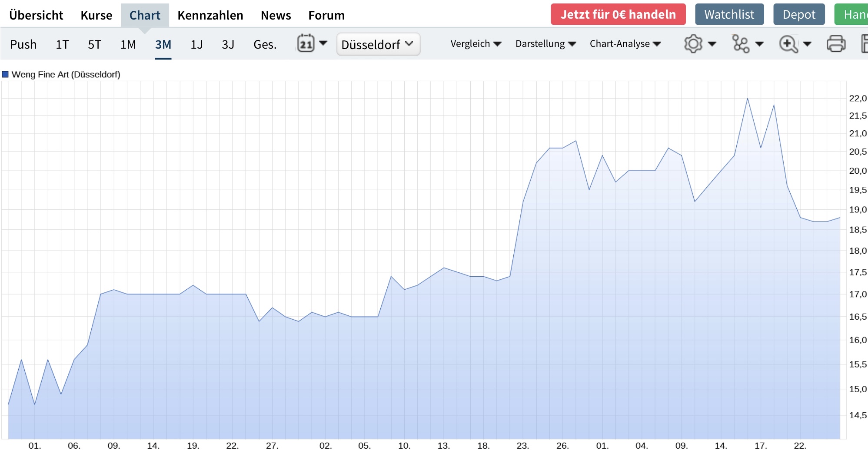Go to the Forum tab

pos(326,15)
